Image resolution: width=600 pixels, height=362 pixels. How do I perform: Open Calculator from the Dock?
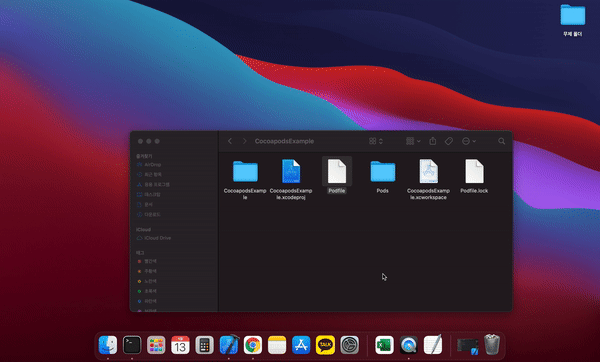[x=204, y=345]
